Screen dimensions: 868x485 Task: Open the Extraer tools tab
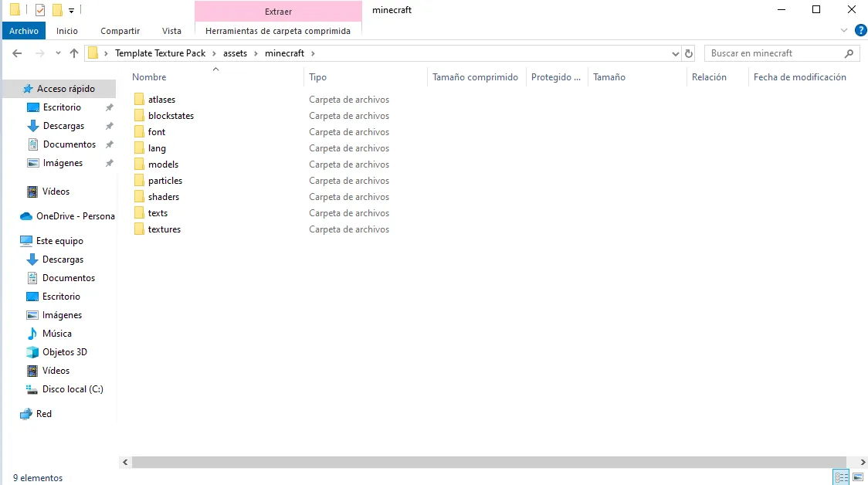point(278,12)
